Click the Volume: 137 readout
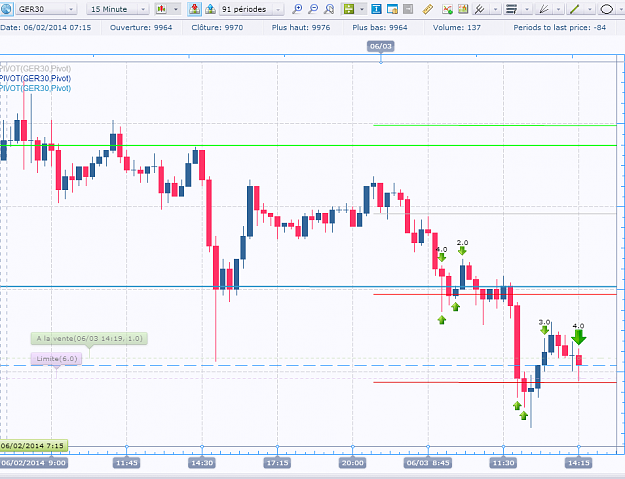The height and width of the screenshot is (479, 625). coord(456,27)
